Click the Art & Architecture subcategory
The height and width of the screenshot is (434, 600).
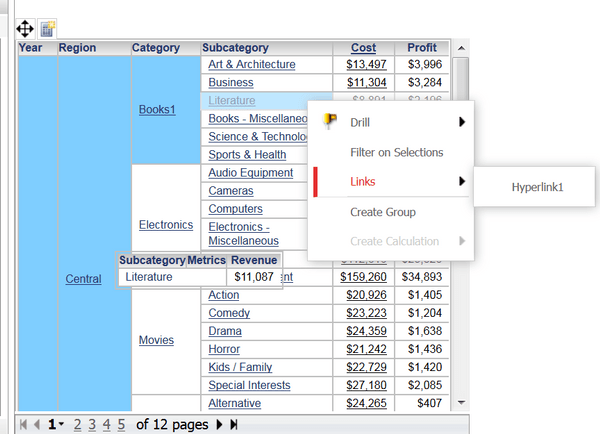[x=251, y=65]
